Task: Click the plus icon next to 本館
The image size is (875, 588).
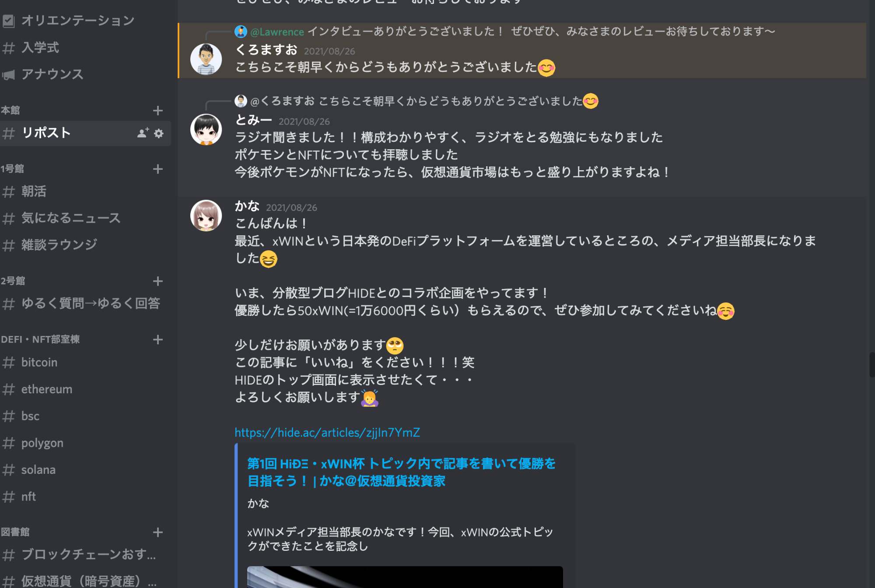Action: coord(158,111)
